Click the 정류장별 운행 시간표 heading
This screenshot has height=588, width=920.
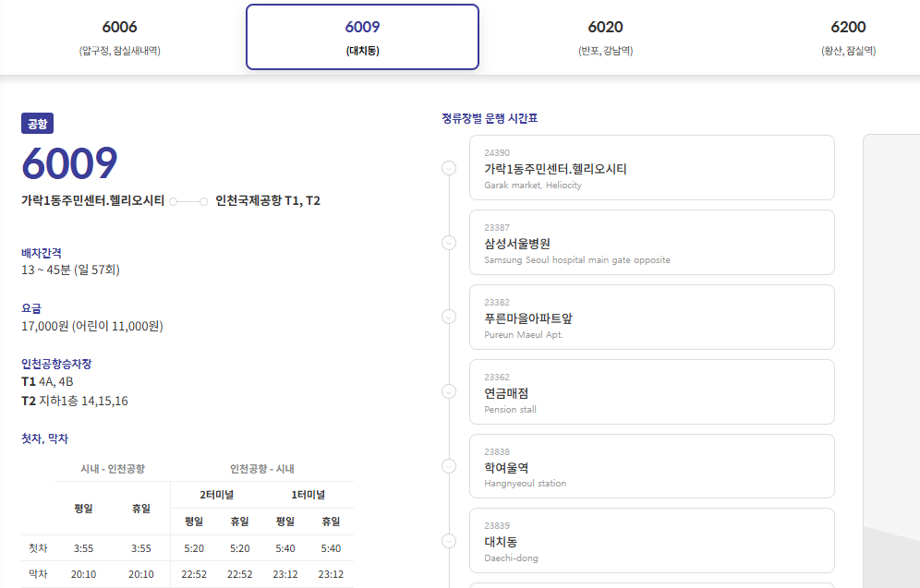click(490, 118)
